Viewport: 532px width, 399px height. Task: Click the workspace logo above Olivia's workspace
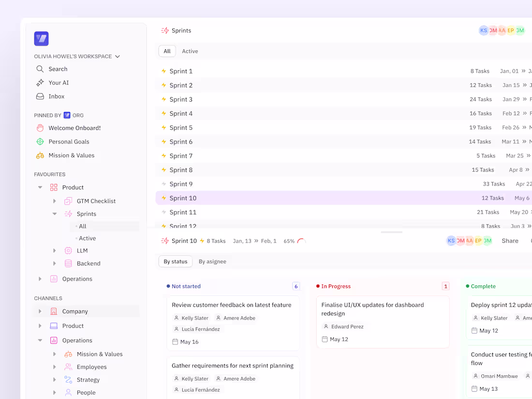coord(41,39)
